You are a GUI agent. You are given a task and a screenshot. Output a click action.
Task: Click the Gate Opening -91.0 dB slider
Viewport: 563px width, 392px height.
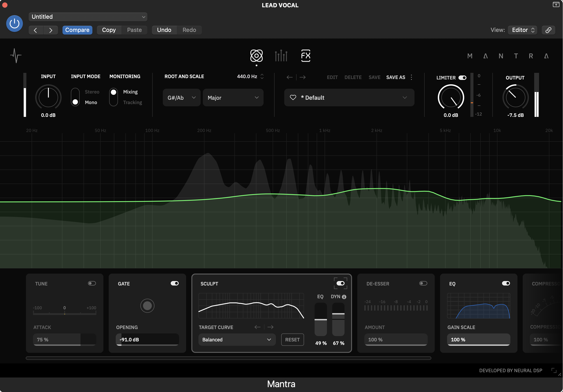147,339
